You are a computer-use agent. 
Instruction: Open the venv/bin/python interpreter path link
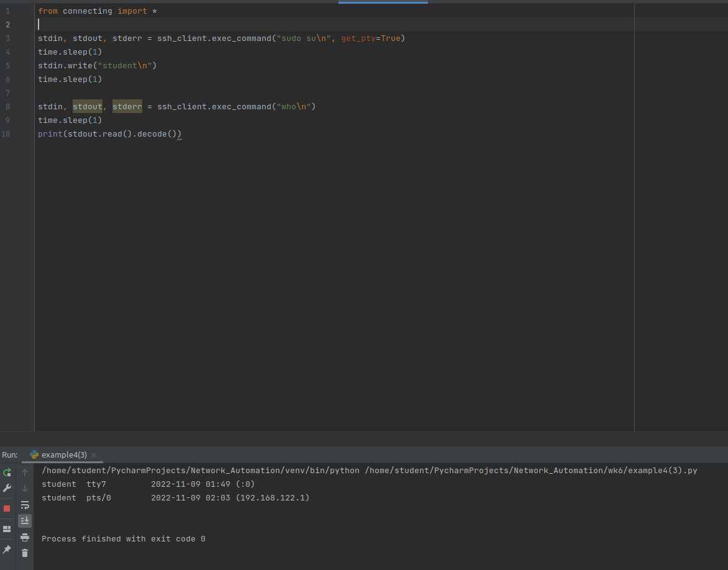[x=201, y=471]
